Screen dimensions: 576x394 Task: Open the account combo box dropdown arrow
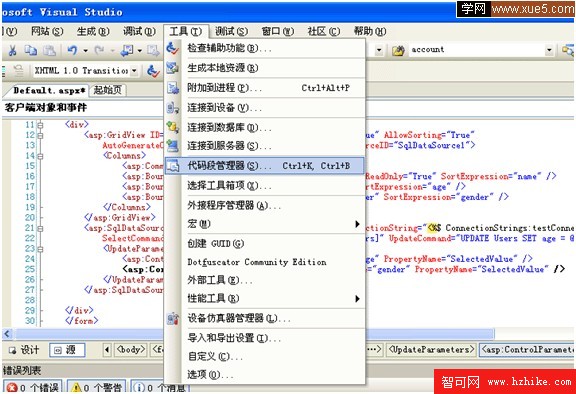[549, 50]
